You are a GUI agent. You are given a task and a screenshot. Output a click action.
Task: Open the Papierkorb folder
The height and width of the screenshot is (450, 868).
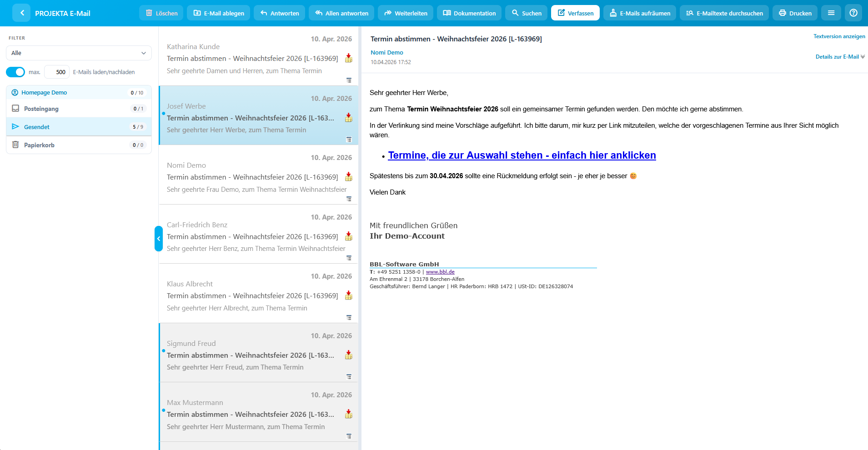[79, 145]
